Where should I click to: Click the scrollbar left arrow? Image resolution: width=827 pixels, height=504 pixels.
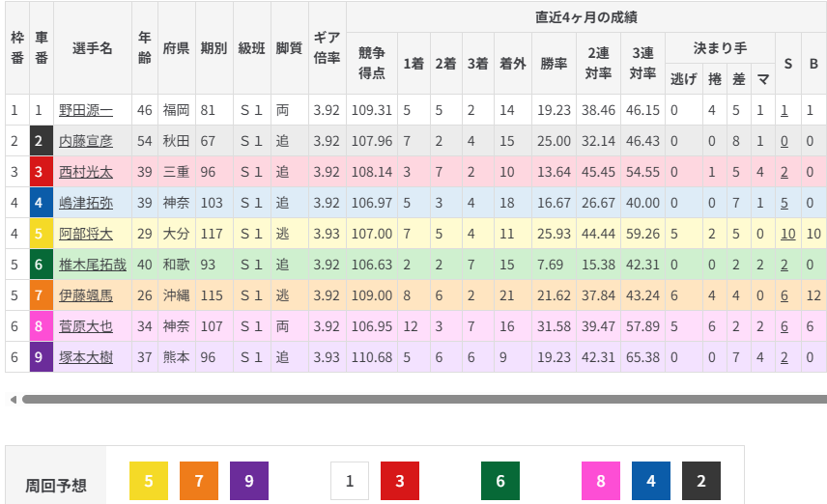tap(12, 399)
